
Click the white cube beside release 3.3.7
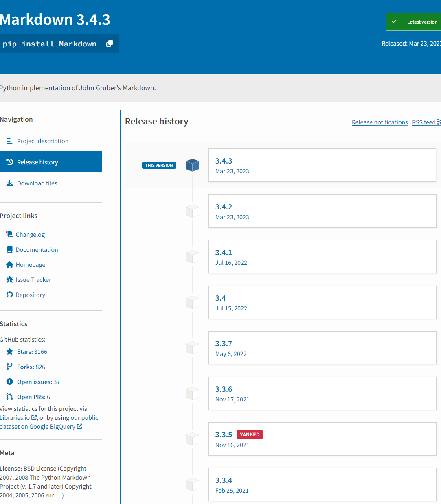tap(192, 348)
